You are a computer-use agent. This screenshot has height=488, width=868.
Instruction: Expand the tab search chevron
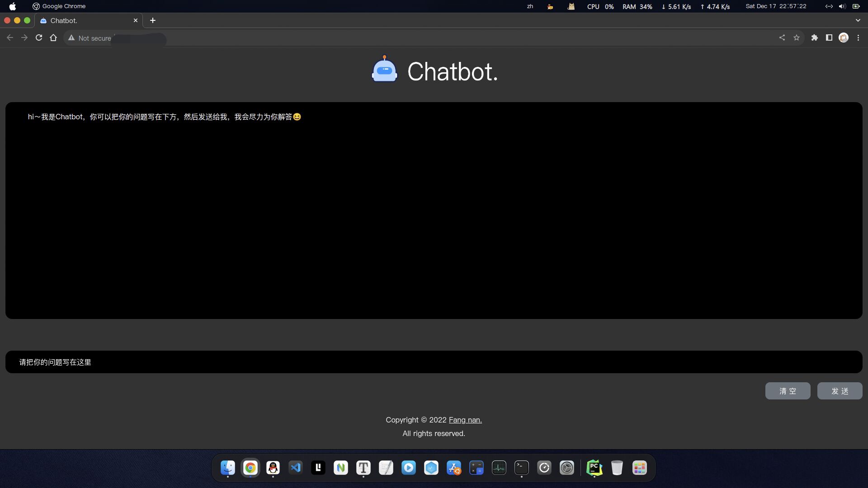click(858, 20)
